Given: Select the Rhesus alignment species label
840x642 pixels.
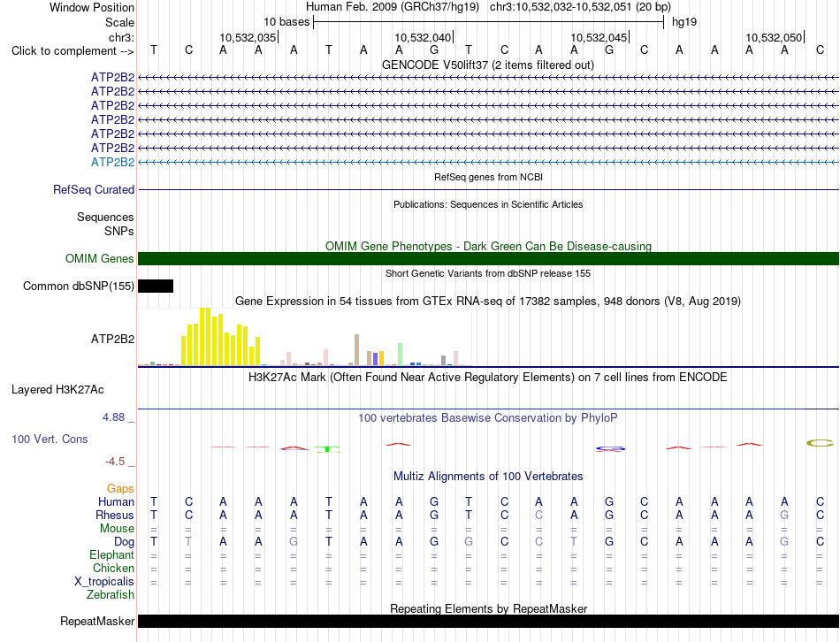Looking at the screenshot, I should (x=115, y=515).
